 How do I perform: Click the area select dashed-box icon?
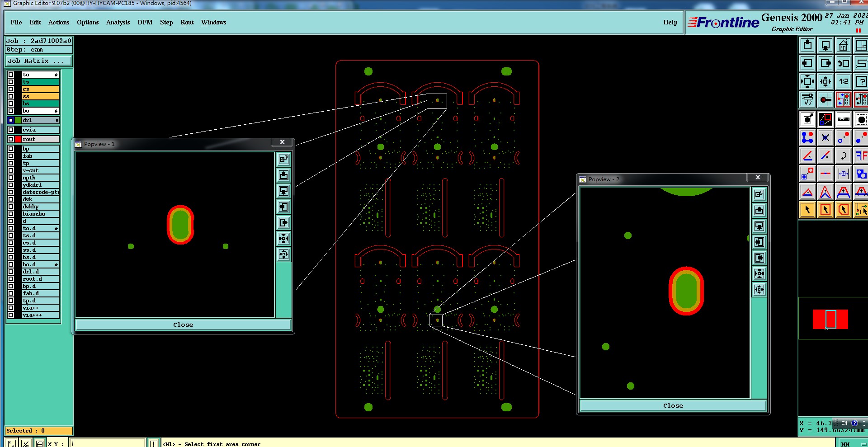(x=861, y=119)
